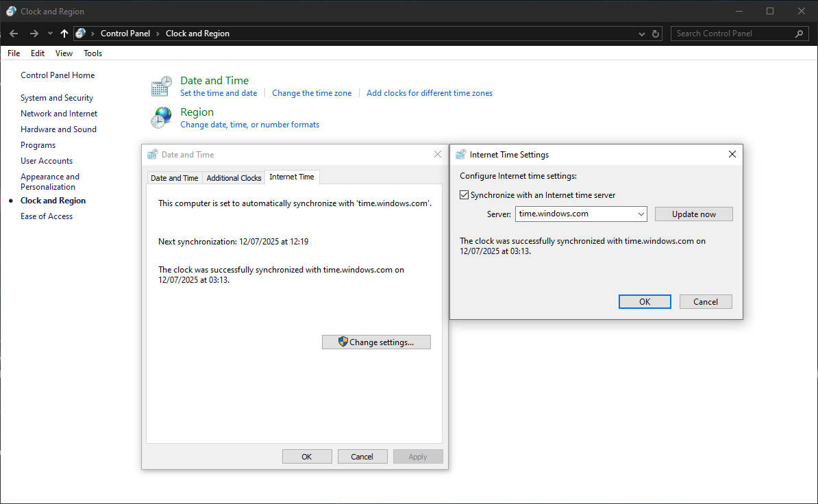Open the Tools menu
This screenshot has height=504, width=818.
92,53
